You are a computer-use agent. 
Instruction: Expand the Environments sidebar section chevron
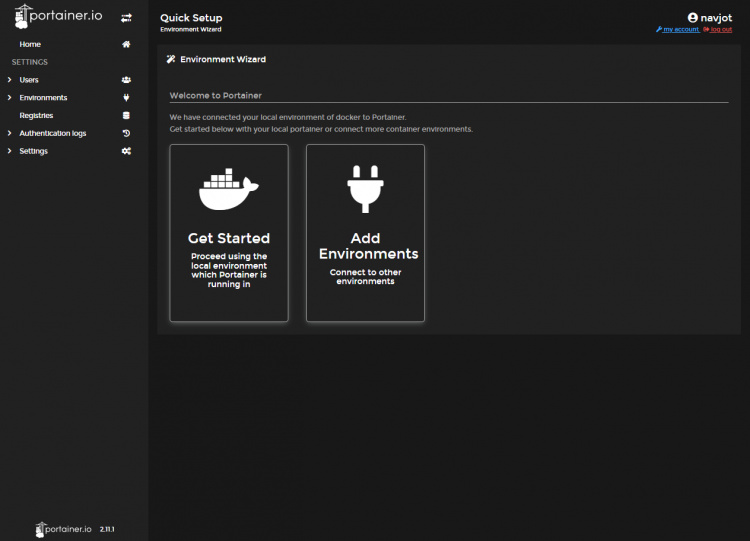point(9,98)
